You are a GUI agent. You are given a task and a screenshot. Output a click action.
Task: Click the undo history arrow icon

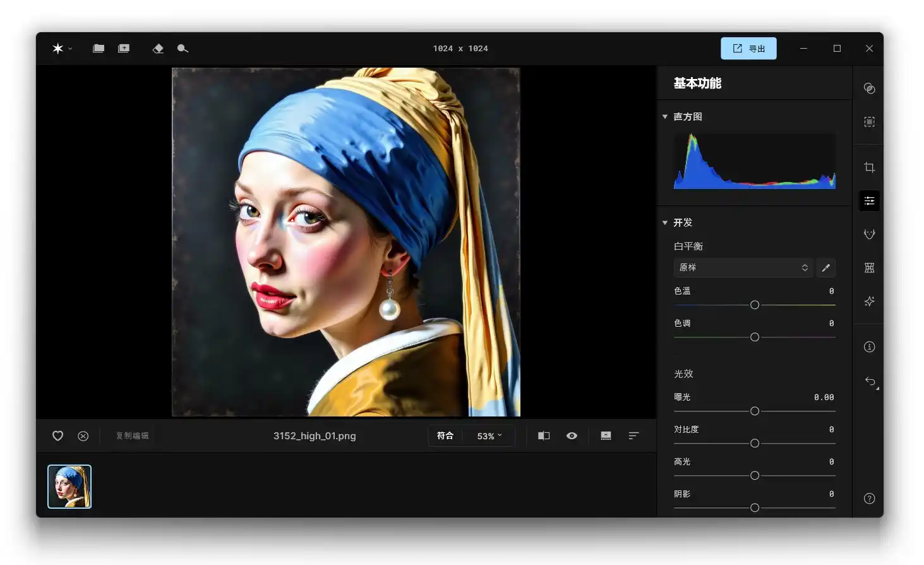[x=870, y=381]
